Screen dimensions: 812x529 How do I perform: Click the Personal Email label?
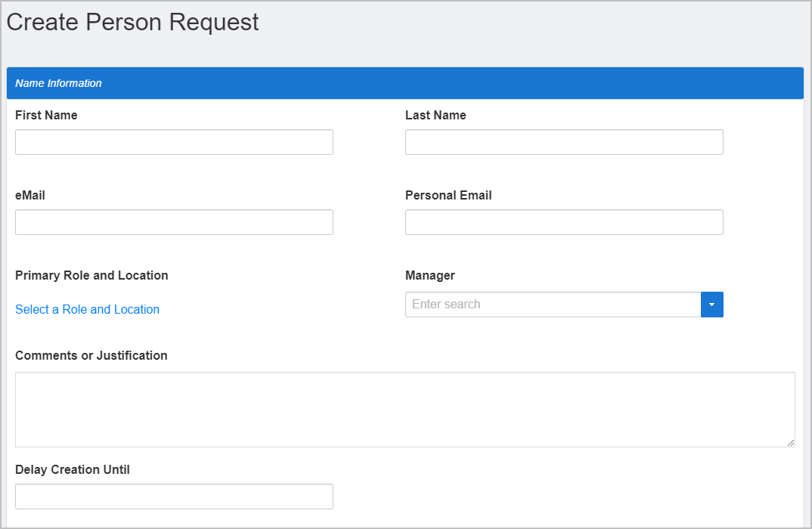(448, 195)
